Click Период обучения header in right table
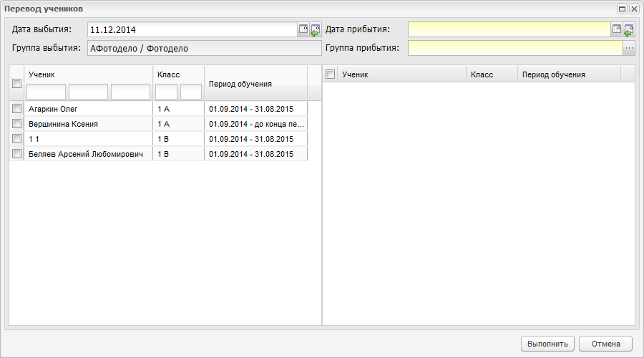Screen dimensions: 644x358 [570, 74]
